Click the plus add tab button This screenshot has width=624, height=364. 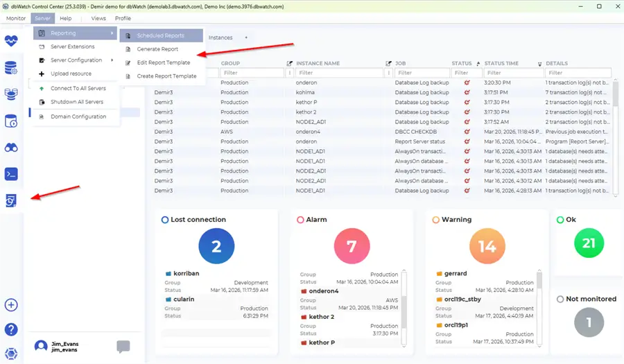246,37
